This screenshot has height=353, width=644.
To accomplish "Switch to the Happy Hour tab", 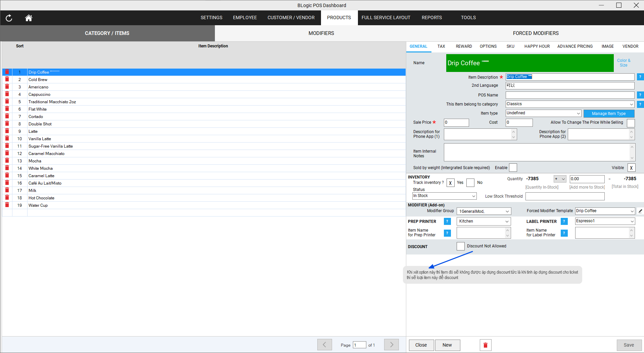I will point(537,46).
